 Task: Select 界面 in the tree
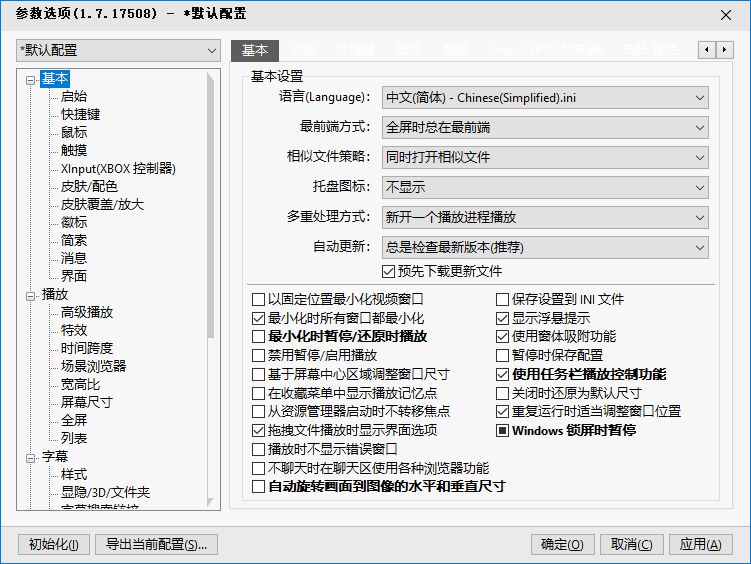click(x=74, y=276)
